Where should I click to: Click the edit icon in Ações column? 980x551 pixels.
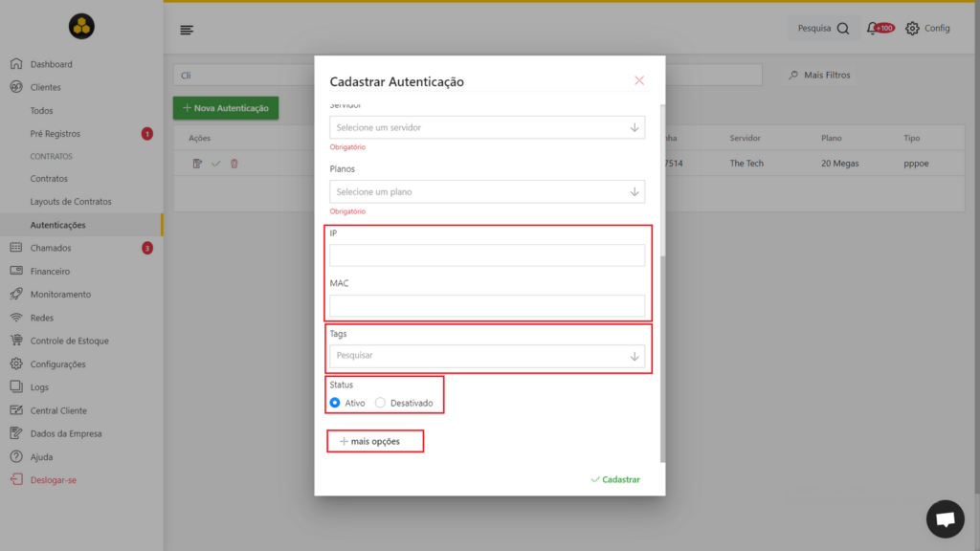tap(197, 164)
